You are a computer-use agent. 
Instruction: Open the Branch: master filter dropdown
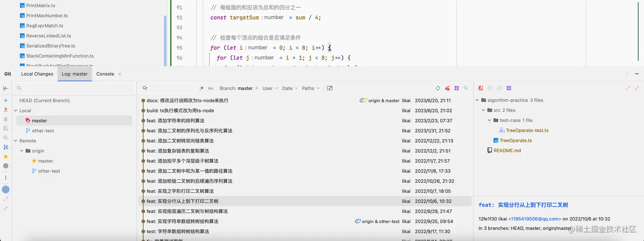pyautogui.click(x=236, y=88)
